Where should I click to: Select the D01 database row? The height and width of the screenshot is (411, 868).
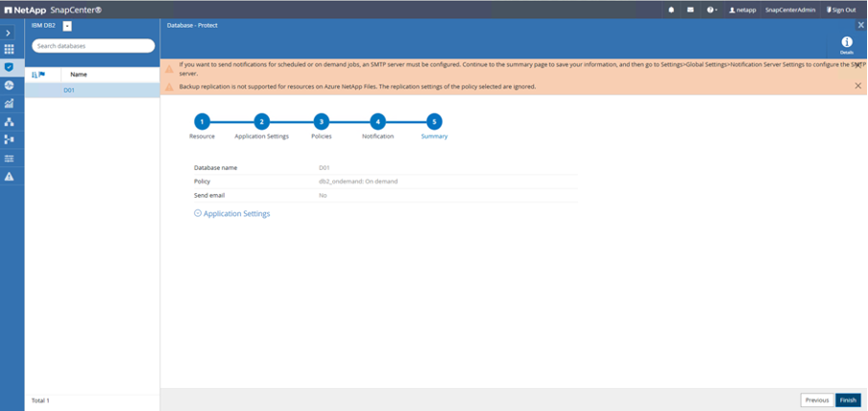92,90
